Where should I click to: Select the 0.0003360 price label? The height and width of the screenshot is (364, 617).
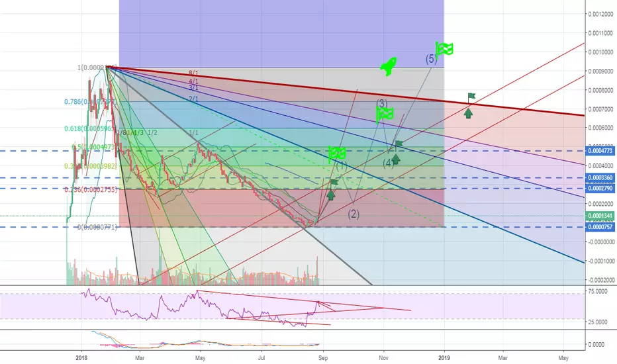coord(600,178)
